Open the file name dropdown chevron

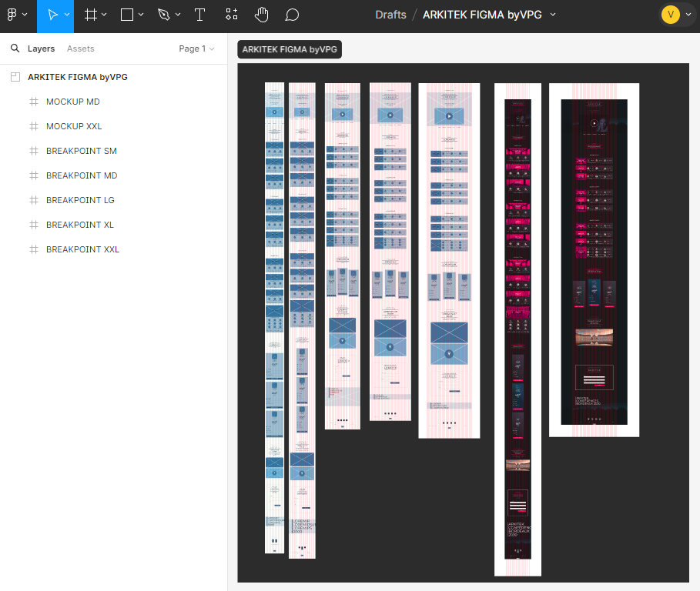(553, 15)
